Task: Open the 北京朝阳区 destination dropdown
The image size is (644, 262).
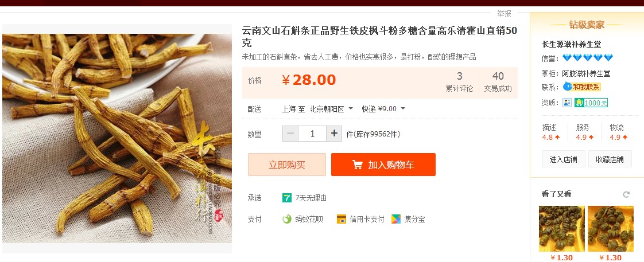Action: (x=331, y=109)
